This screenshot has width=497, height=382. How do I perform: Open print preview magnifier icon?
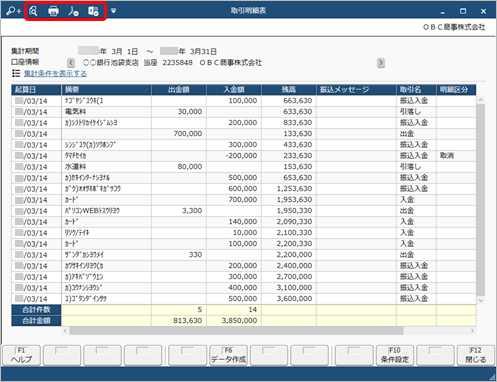33,11
